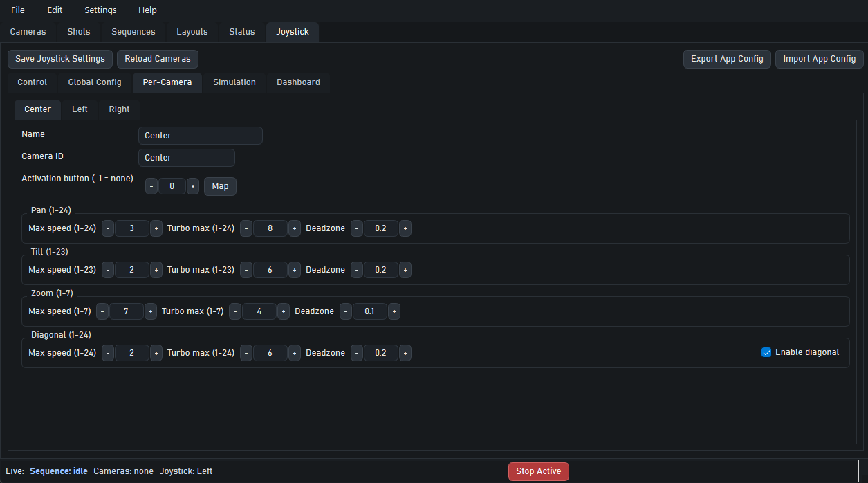The height and width of the screenshot is (483, 868).
Task: Increase Zoom turbo max using plus button
Action: pyautogui.click(x=284, y=311)
